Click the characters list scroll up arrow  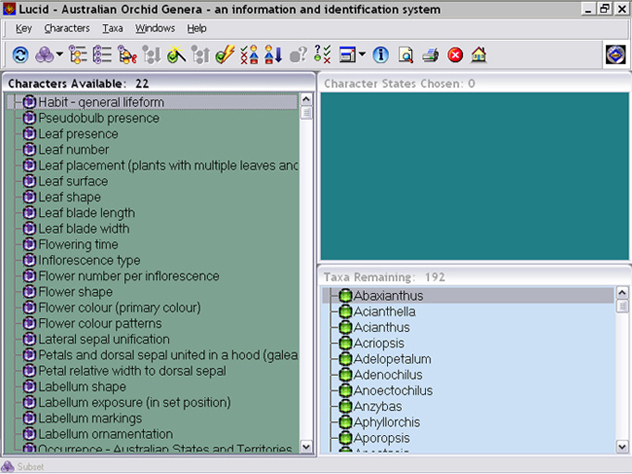click(306, 99)
